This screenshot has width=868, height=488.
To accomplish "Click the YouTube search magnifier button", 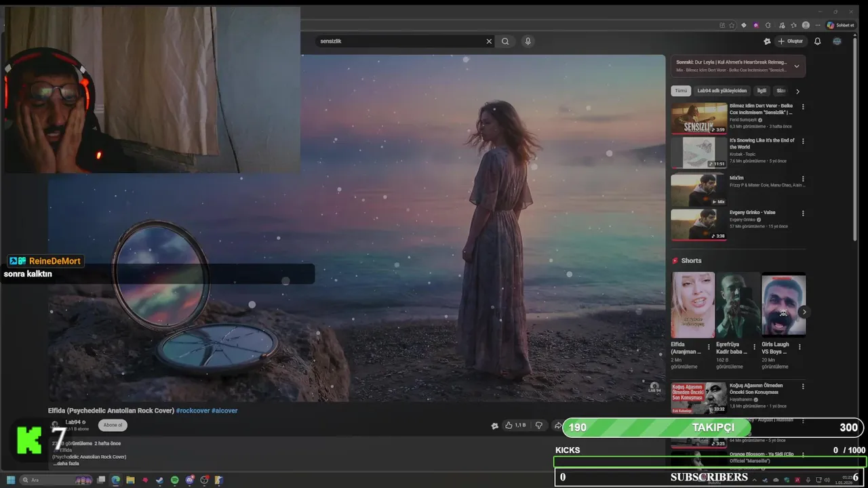I will coord(505,41).
